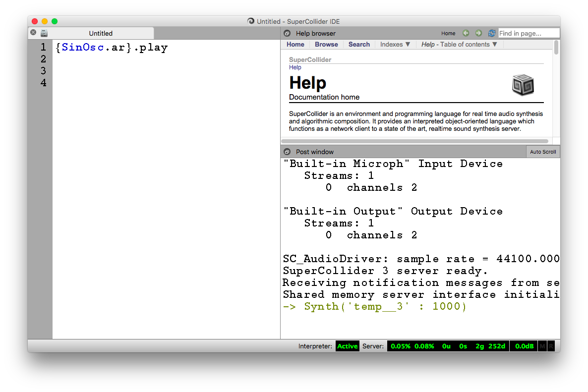Click line number 1 in the gutter

coord(44,47)
